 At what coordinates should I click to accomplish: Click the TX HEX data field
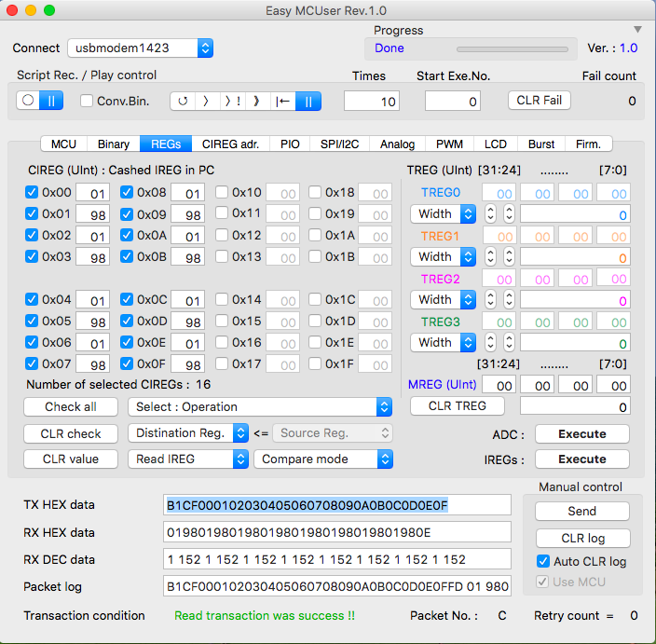(337, 505)
